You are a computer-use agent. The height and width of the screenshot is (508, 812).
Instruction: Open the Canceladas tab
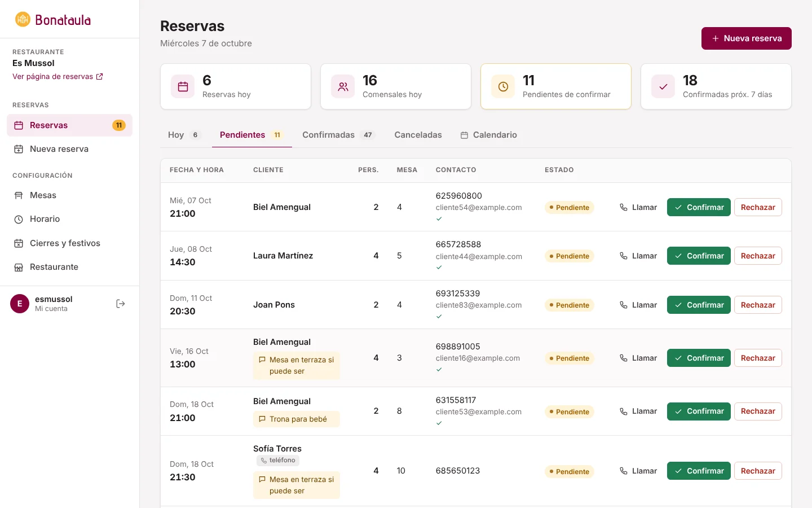coord(418,135)
